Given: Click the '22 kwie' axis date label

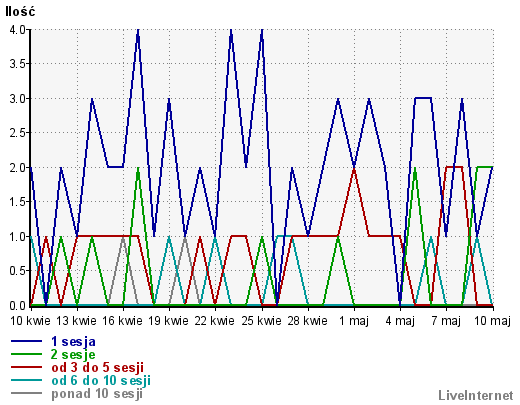Looking at the screenshot, I should 215,321.
